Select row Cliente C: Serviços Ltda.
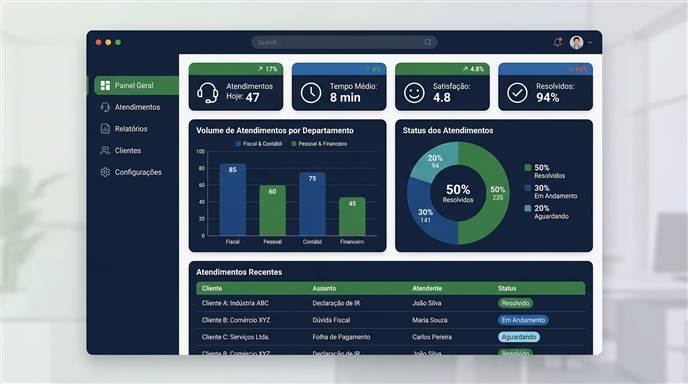The height and width of the screenshot is (384, 688). click(391, 337)
